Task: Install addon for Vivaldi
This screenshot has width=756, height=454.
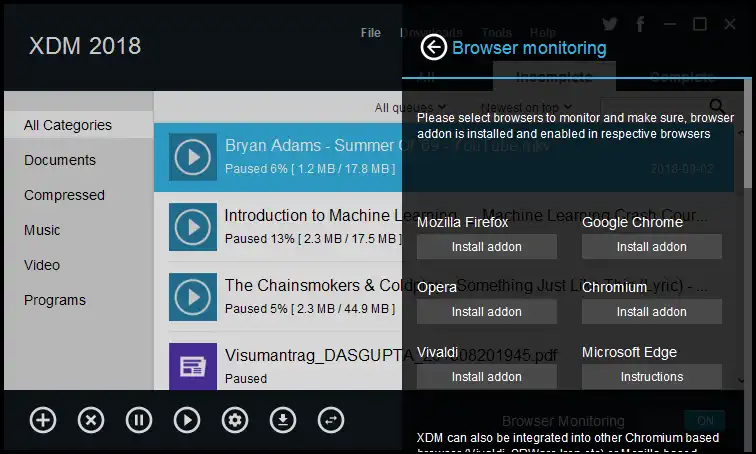Action: pos(486,376)
